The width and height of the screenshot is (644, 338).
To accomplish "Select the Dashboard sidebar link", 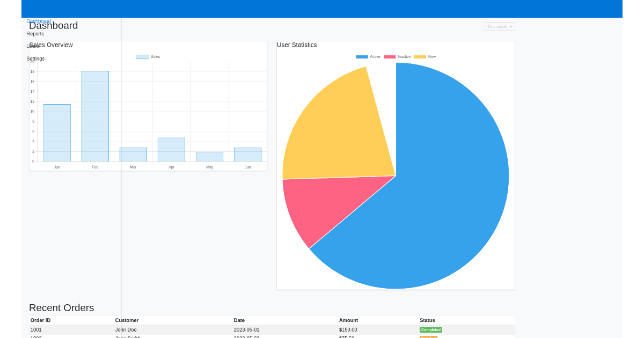I will pyautogui.click(x=38, y=20).
